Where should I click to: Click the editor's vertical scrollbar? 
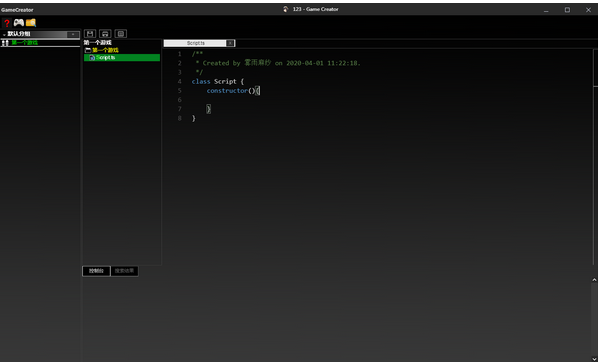click(595, 156)
